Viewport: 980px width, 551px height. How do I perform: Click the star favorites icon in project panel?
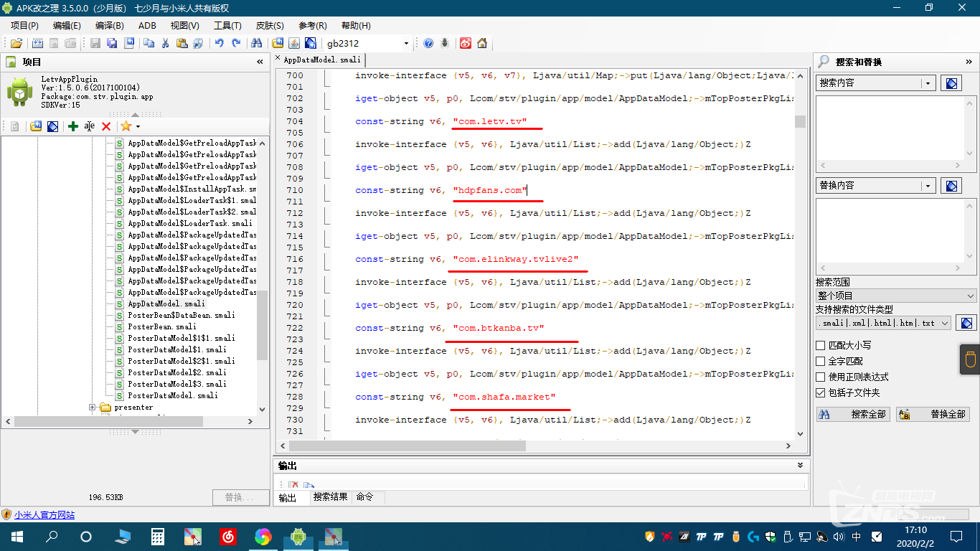click(x=126, y=126)
